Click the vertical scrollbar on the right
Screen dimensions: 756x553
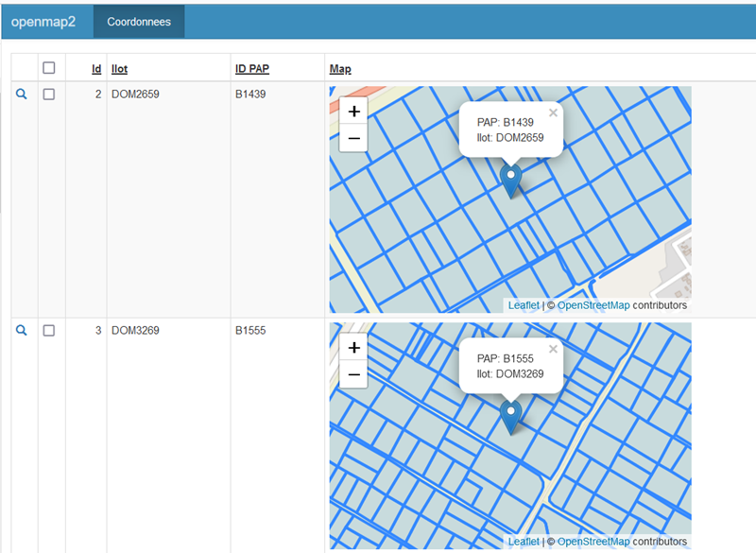750,284
